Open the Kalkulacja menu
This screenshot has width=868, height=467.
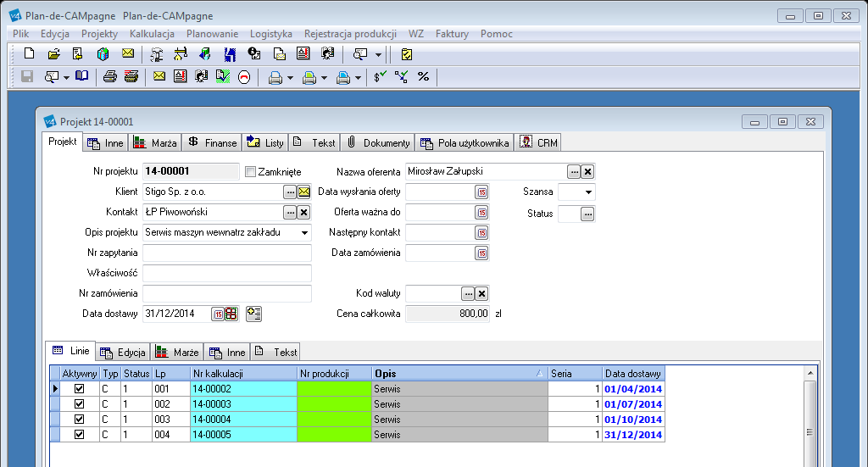(152, 34)
